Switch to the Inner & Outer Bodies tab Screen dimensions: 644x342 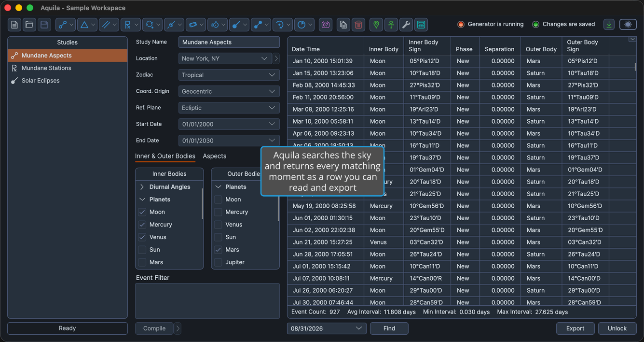tap(165, 156)
